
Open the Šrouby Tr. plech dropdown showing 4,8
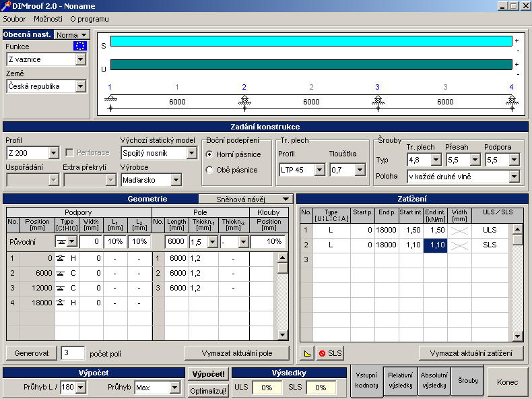pyautogui.click(x=436, y=160)
